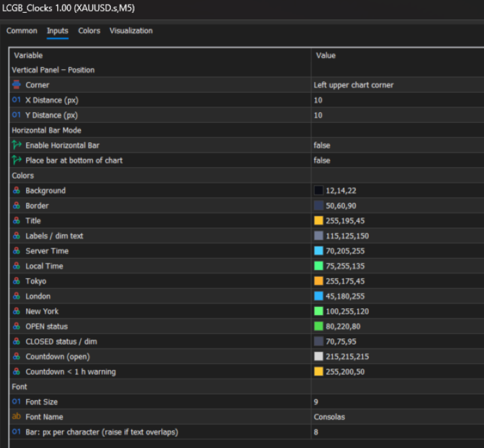
Task: Pick the Border color swatch 50,60,90
Action: tap(319, 206)
